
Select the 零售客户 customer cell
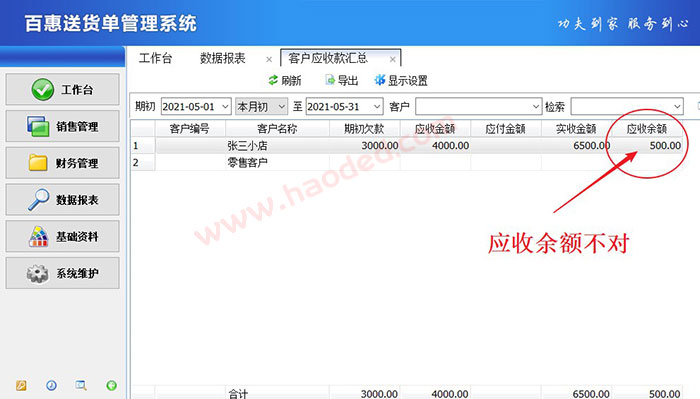tap(277, 162)
